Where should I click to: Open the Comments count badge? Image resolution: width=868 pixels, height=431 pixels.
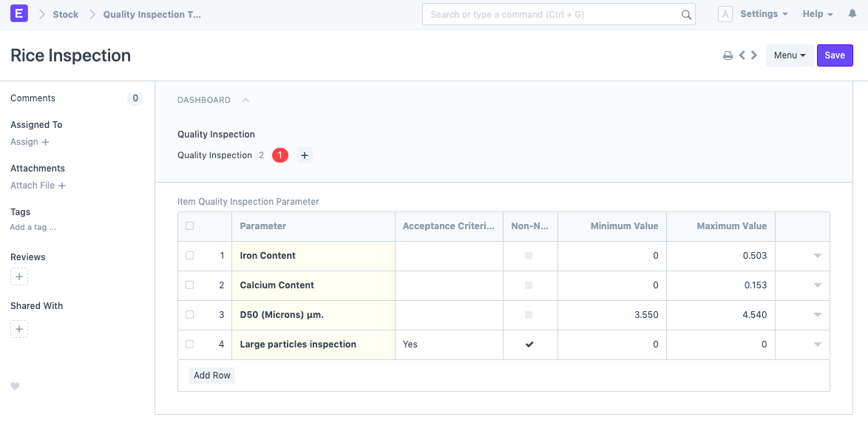tap(135, 98)
